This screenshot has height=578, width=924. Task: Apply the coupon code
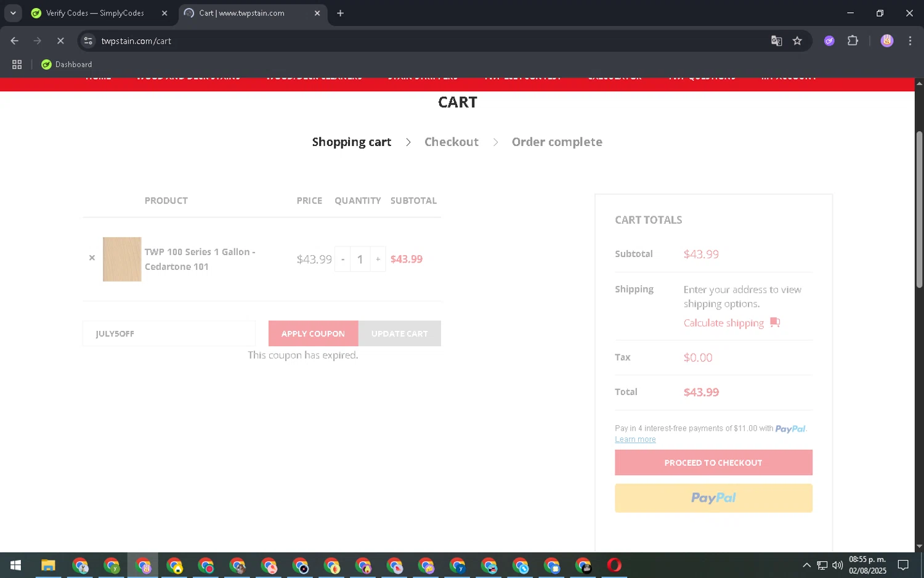coord(313,333)
